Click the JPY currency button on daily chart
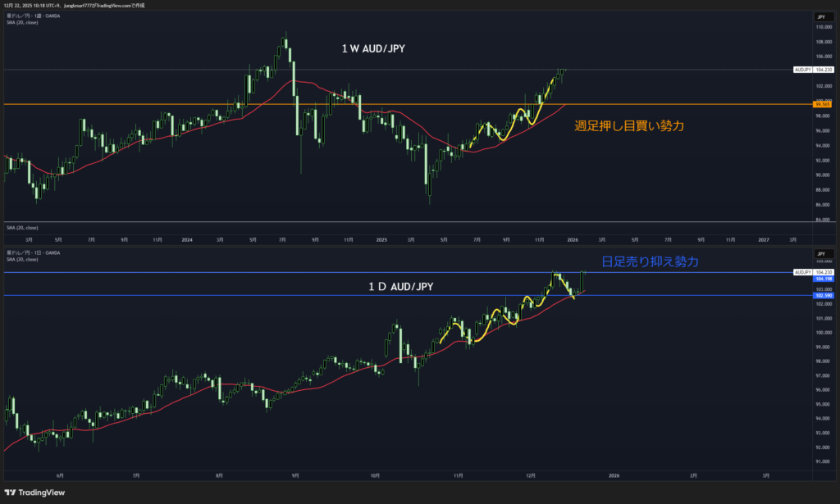The height and width of the screenshot is (504, 840). [819, 254]
